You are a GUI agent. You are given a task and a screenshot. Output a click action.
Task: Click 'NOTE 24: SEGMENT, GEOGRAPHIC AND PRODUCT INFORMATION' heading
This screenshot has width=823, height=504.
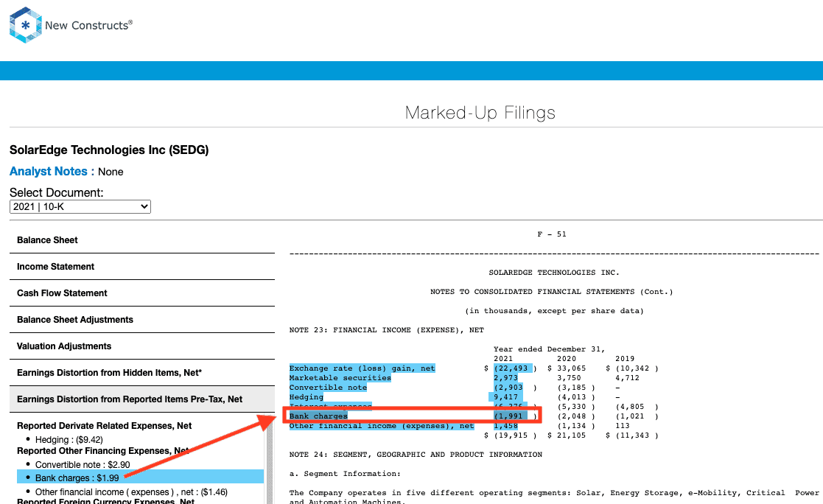click(416, 455)
